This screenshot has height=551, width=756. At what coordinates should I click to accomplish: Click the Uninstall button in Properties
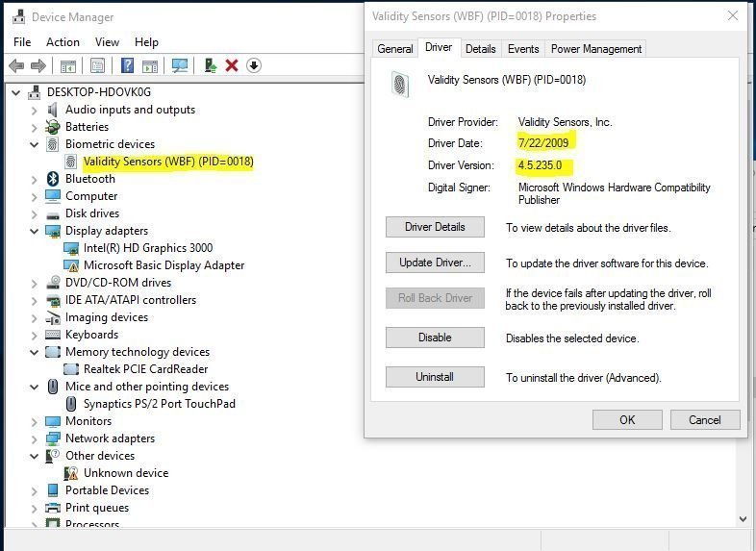435,377
